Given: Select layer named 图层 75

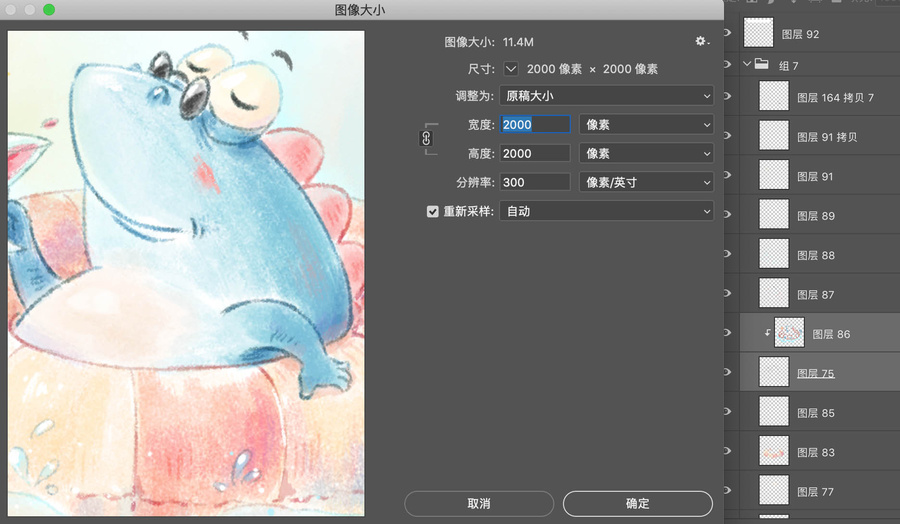Looking at the screenshot, I should pyautogui.click(x=816, y=374).
